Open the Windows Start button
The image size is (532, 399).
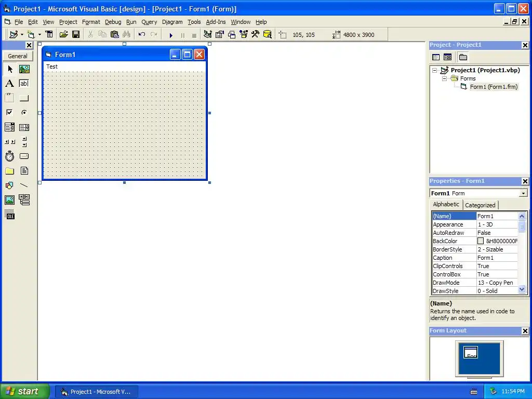(24, 391)
